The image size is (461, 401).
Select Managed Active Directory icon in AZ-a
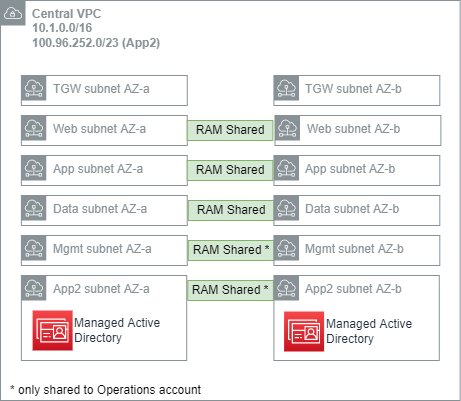[x=52, y=330]
